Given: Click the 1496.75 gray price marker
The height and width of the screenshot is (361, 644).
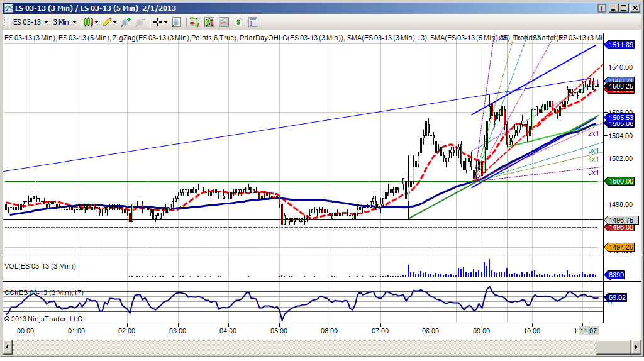Looking at the screenshot, I should pos(621,220).
